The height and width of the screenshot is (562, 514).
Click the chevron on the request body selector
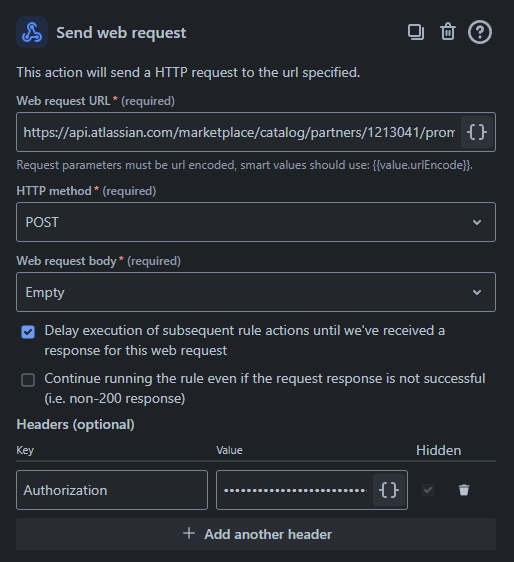point(477,292)
